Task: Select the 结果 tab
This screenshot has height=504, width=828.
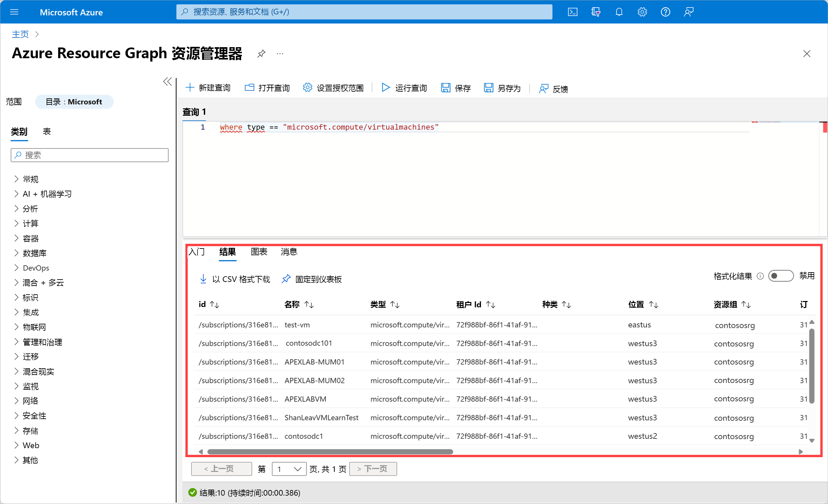Action: pyautogui.click(x=228, y=251)
